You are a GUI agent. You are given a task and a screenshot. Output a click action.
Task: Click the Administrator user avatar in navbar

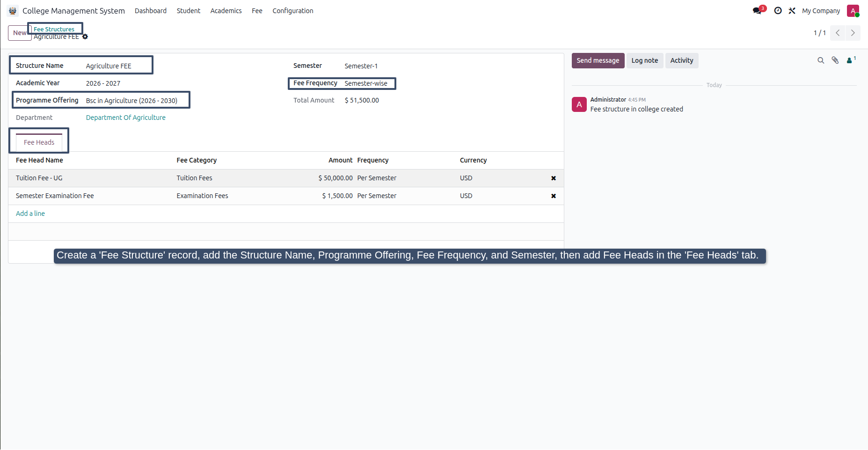pyautogui.click(x=853, y=11)
